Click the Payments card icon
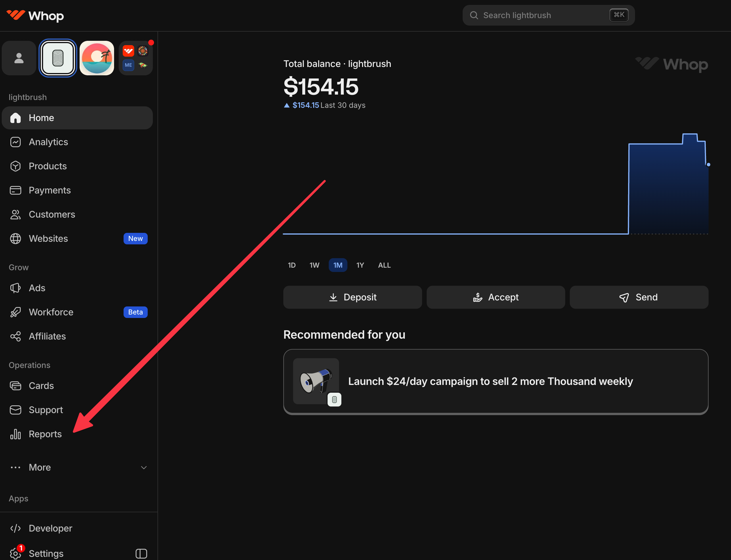The image size is (731, 560). pyautogui.click(x=15, y=190)
